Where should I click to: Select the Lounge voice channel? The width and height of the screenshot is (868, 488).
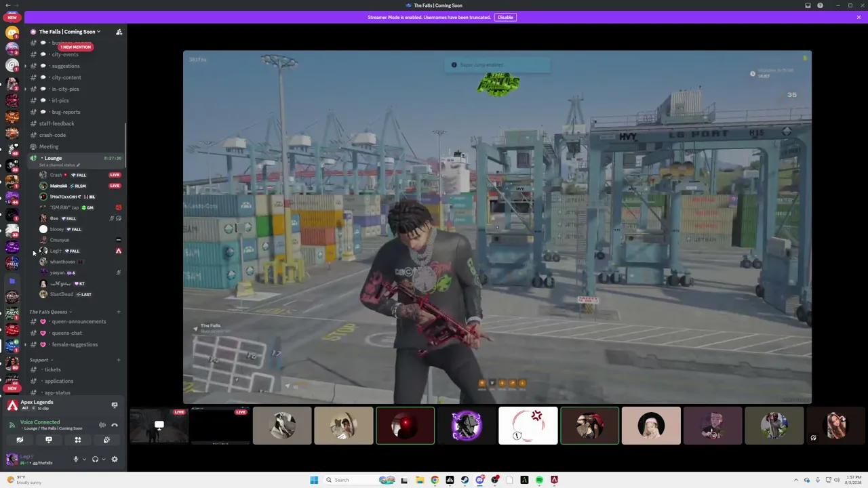(x=53, y=158)
